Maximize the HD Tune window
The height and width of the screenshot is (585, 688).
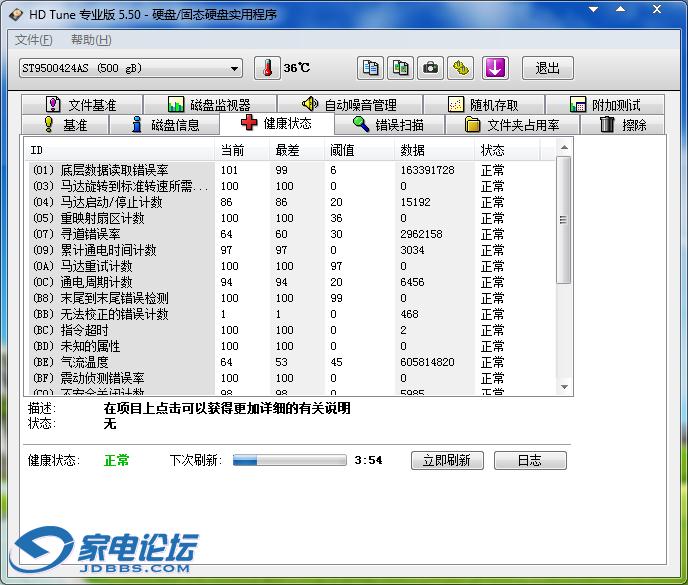pos(620,9)
